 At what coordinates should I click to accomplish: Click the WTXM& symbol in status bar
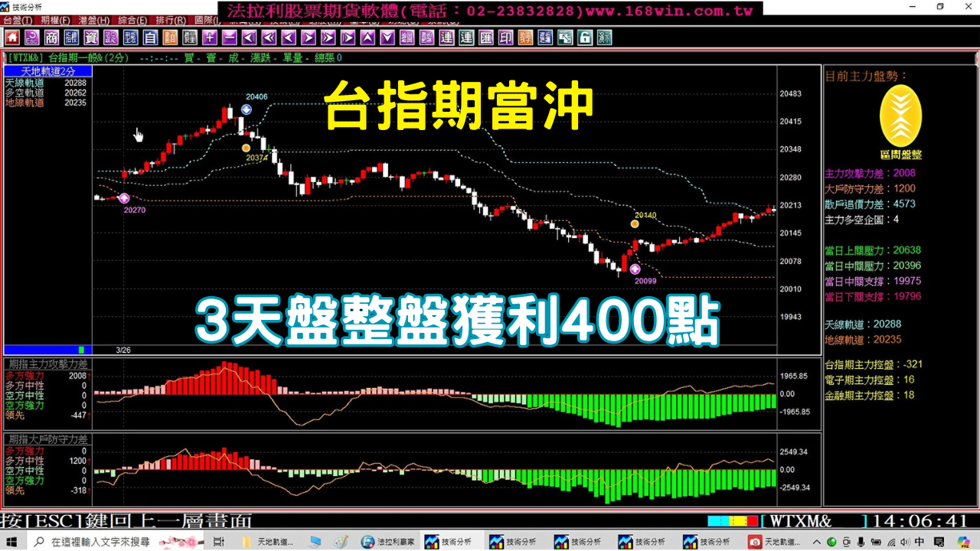pos(799,521)
